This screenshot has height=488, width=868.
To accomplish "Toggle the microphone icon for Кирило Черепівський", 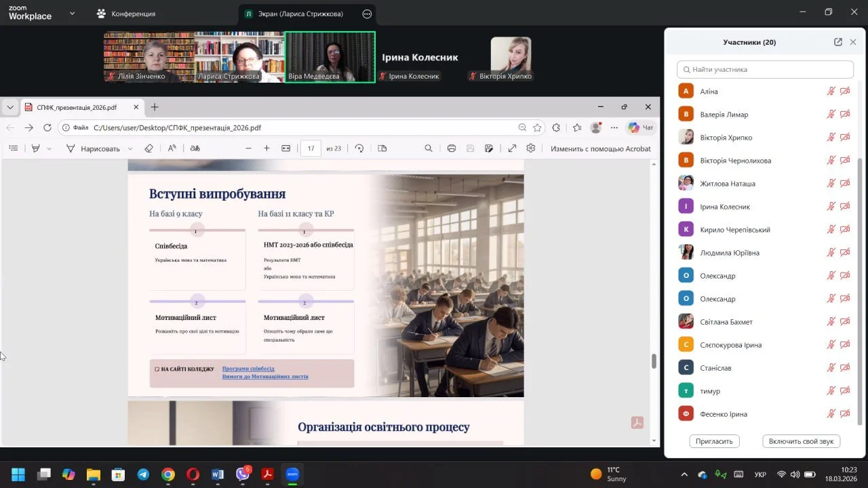I will (831, 230).
